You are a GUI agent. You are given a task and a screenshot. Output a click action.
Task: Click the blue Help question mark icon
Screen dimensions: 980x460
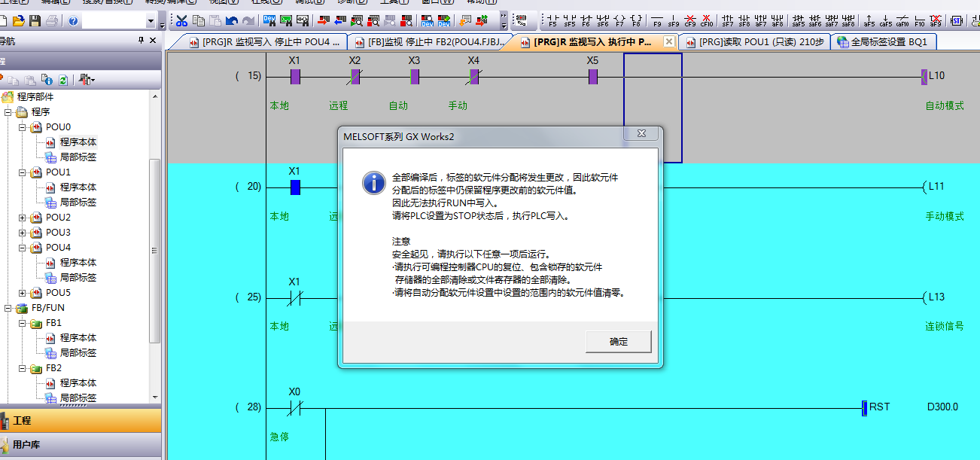click(73, 21)
